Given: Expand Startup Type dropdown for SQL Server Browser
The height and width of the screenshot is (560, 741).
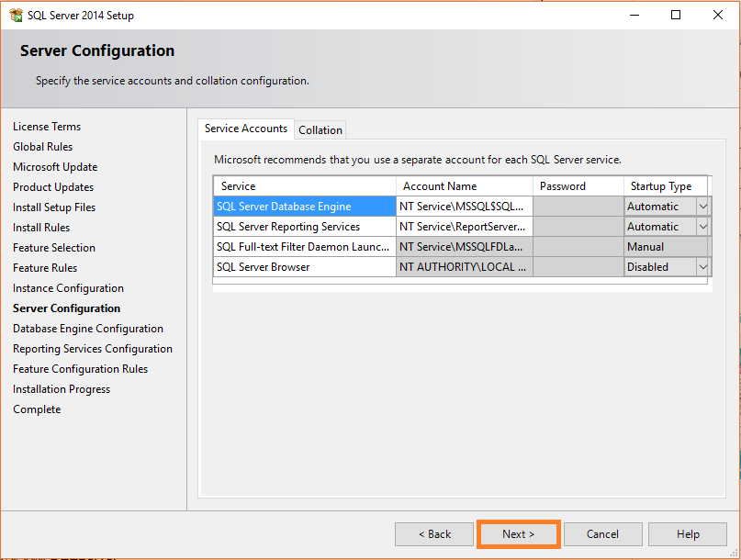Looking at the screenshot, I should pos(702,267).
